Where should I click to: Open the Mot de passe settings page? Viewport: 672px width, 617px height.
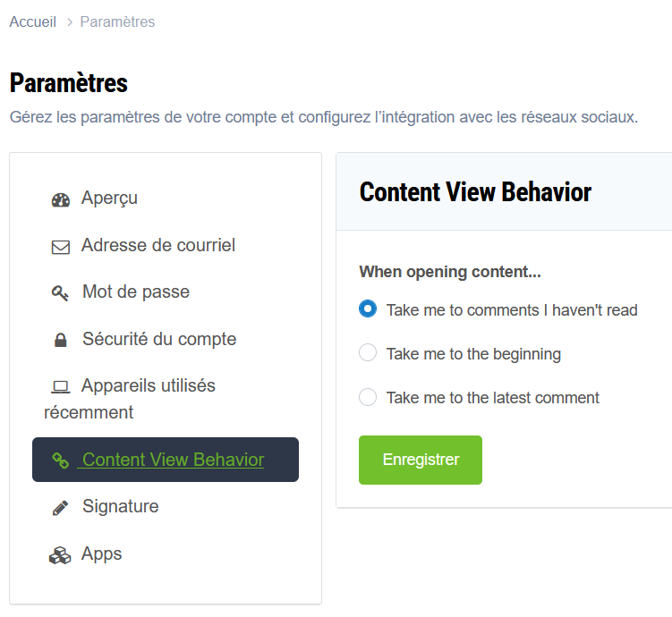tap(136, 292)
